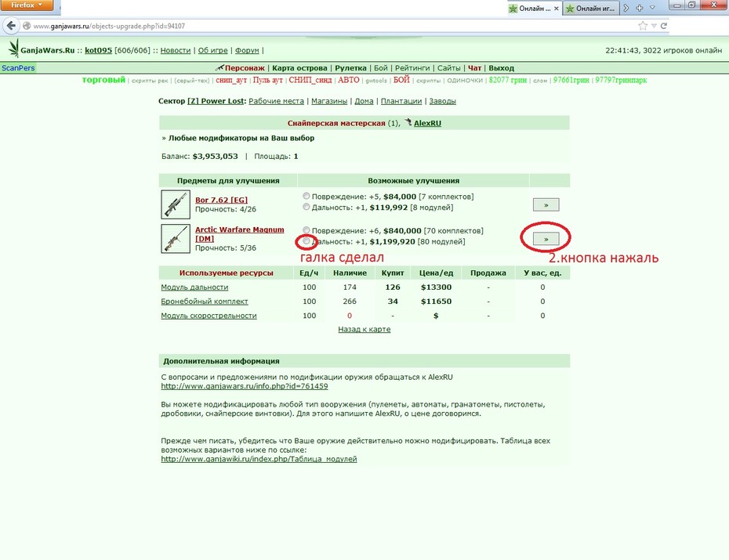Screen dimensions: 729x560
Task: Click the Arctic Warfare Magnum rifle thumbnail
Action: [176, 239]
